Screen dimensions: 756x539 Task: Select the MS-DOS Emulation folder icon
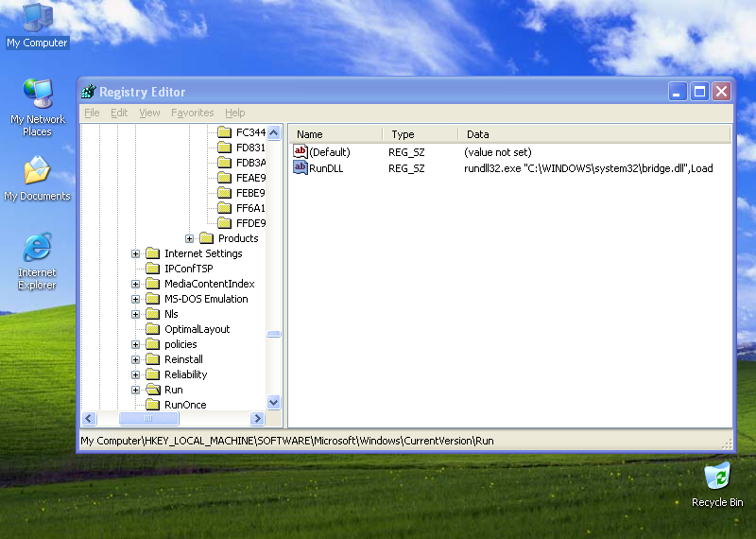tap(153, 299)
